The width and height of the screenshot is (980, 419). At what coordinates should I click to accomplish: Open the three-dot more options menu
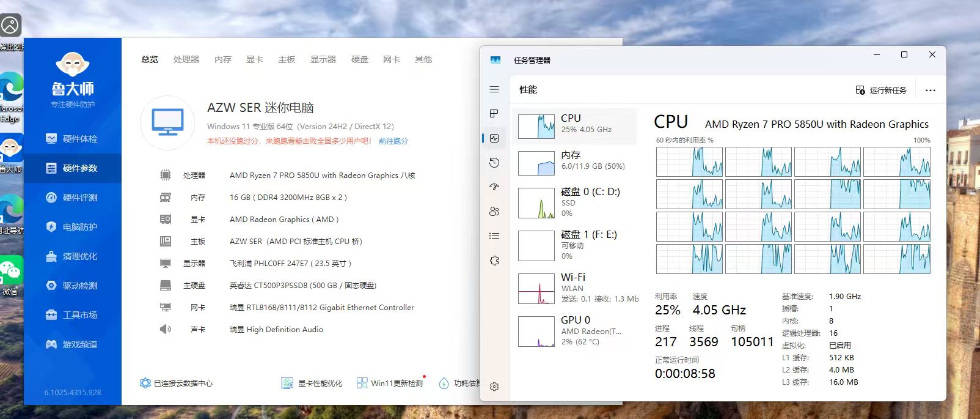point(930,91)
